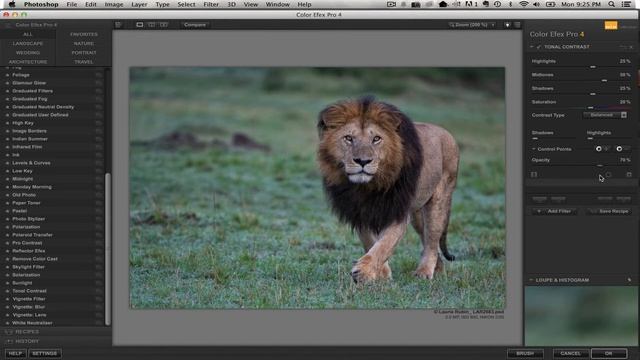
Task: Open the Notification Center list icon
Action: (626, 4)
